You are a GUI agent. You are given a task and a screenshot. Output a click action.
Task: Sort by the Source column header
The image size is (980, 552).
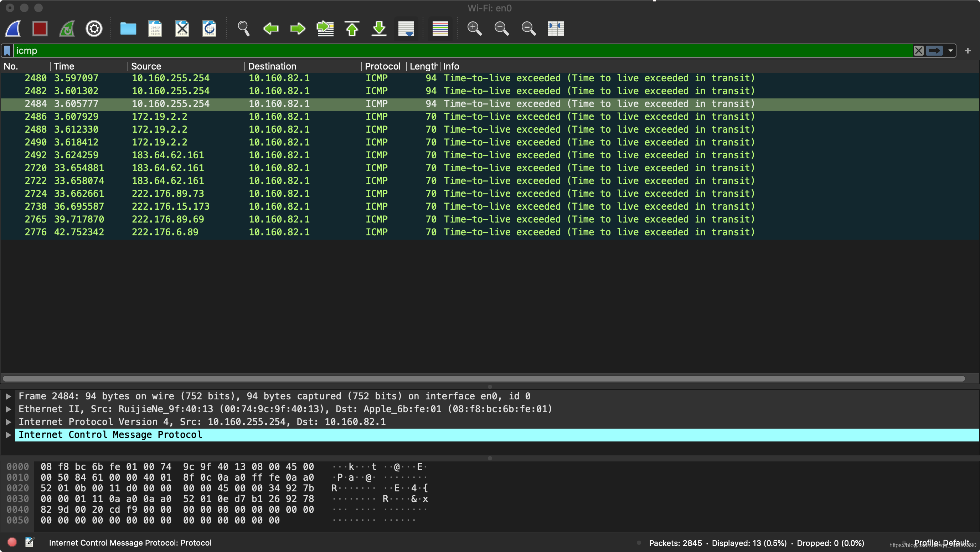pyautogui.click(x=186, y=66)
